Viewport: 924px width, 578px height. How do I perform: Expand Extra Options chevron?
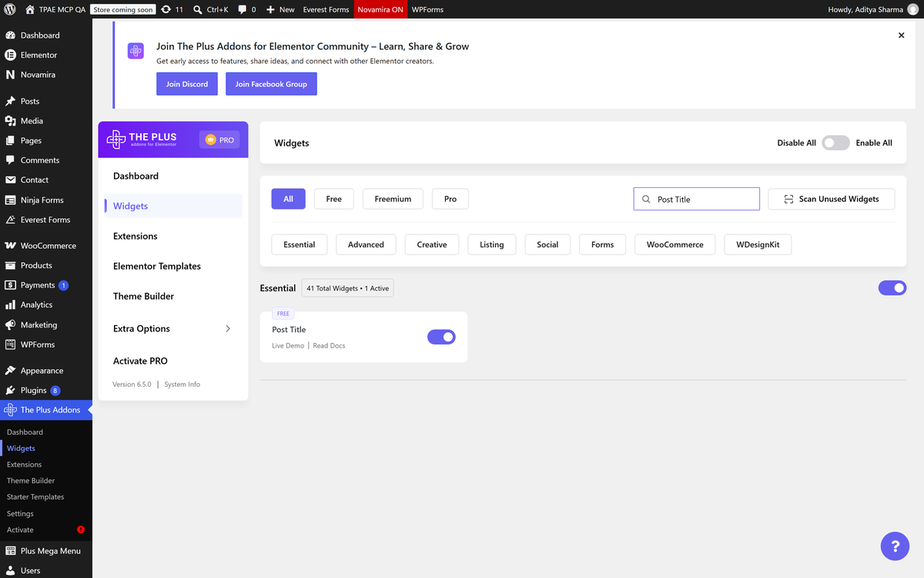tap(228, 328)
